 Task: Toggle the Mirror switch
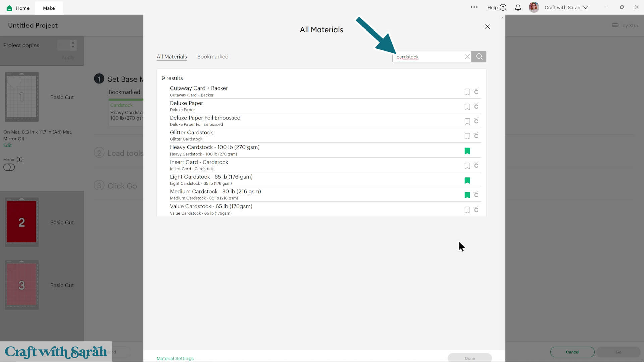(9, 167)
